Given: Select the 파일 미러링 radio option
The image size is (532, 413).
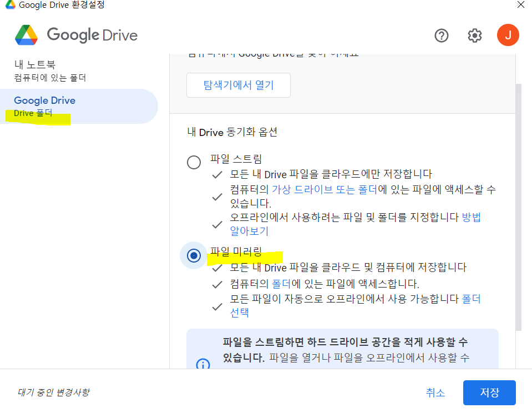Looking at the screenshot, I should click(x=194, y=255).
